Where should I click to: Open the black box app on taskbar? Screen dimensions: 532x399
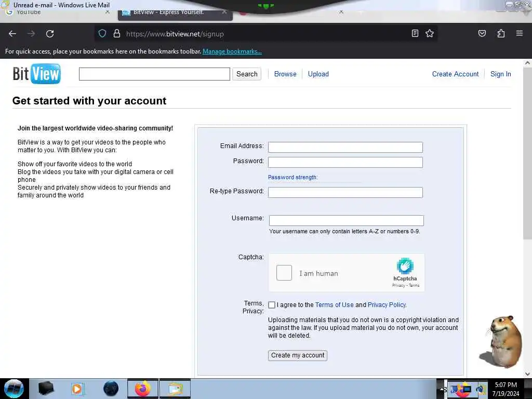[x=46, y=389]
